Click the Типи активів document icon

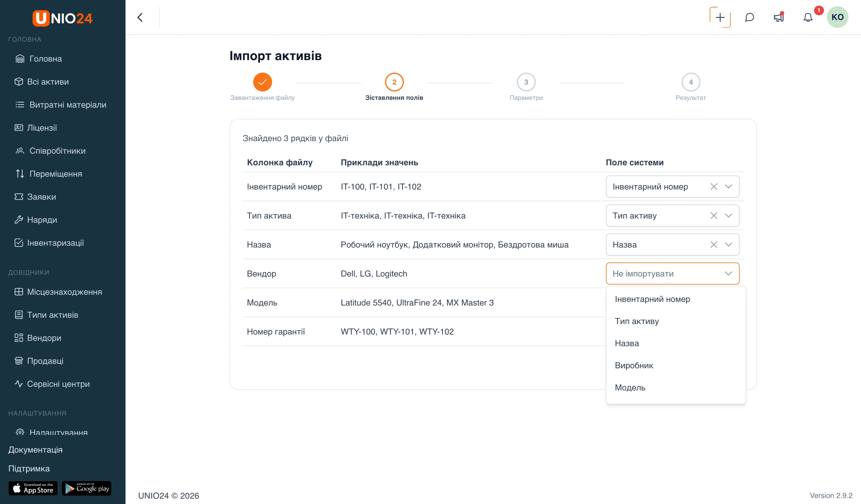19,315
